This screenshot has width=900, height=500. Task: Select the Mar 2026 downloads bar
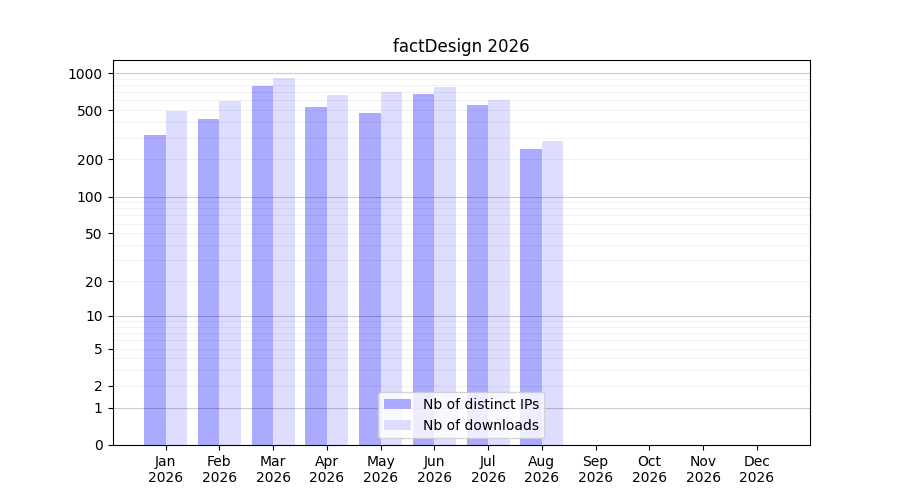[x=284, y=262]
